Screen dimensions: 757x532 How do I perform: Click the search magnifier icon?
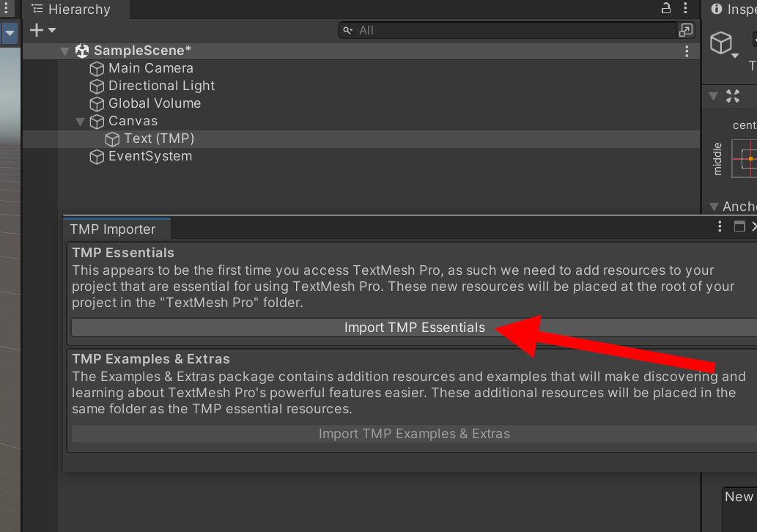(347, 31)
